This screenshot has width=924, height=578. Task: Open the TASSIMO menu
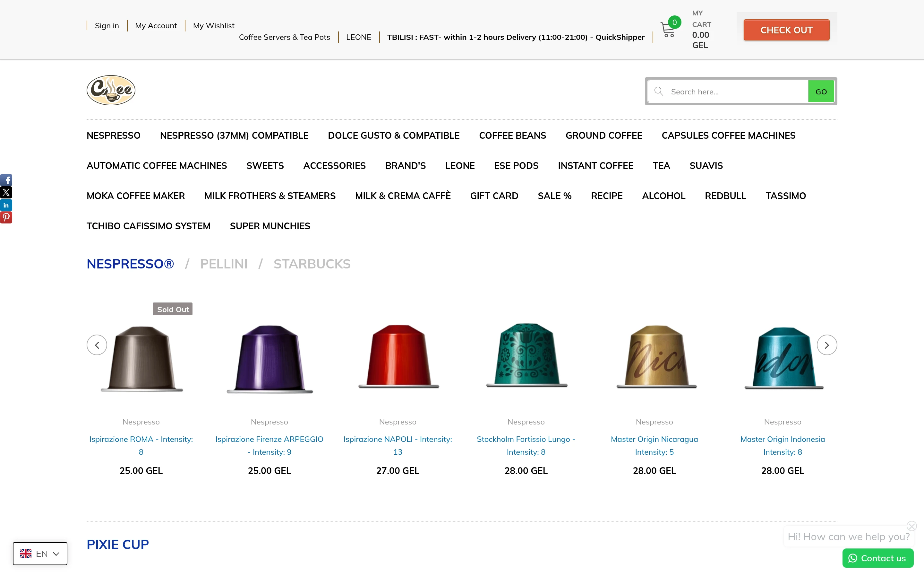tap(786, 196)
